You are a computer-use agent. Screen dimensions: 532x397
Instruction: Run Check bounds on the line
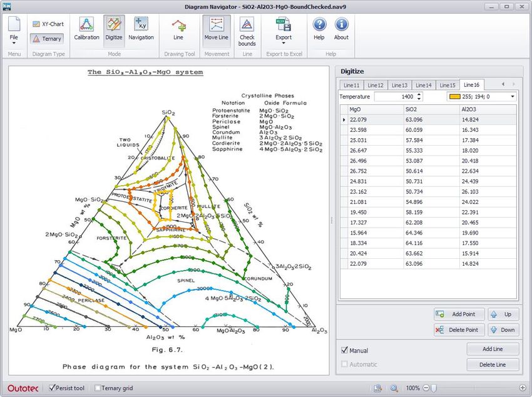[x=247, y=31]
